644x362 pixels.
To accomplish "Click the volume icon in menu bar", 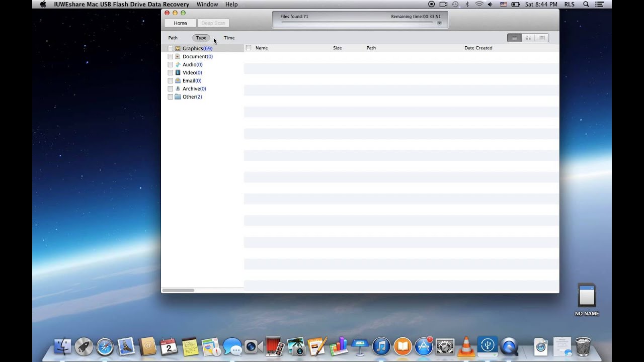I will (x=491, y=4).
